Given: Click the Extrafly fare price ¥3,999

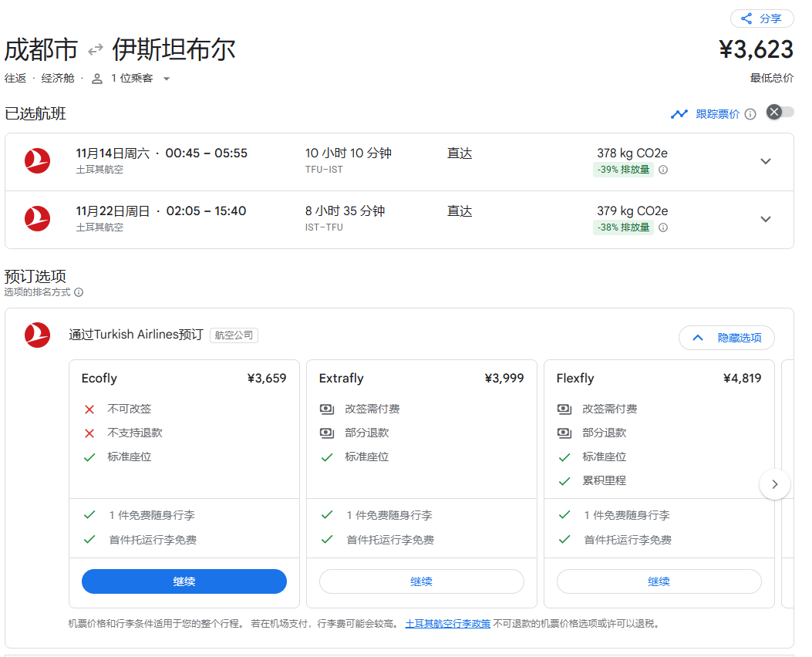Looking at the screenshot, I should tap(504, 379).
